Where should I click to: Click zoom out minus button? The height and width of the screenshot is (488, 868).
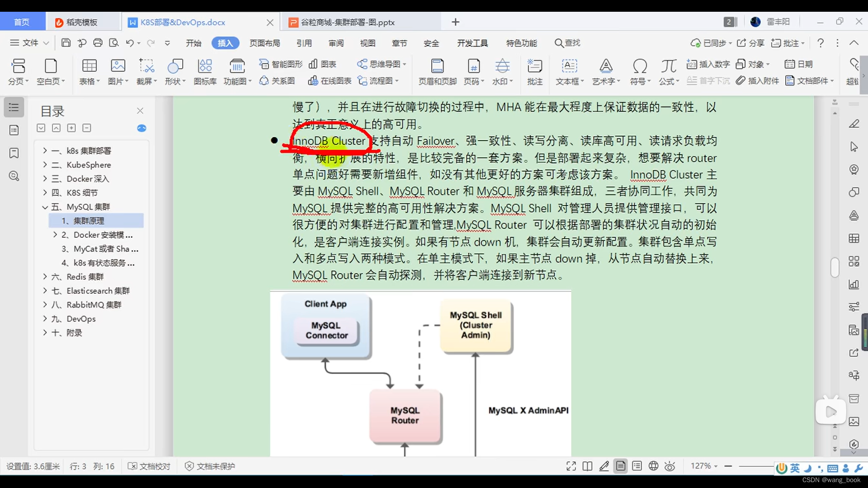click(728, 466)
